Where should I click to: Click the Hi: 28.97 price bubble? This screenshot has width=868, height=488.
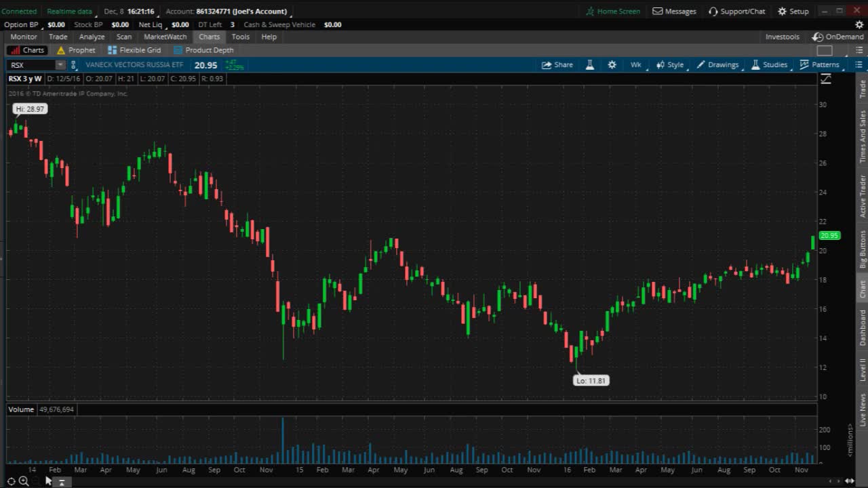pyautogui.click(x=30, y=108)
